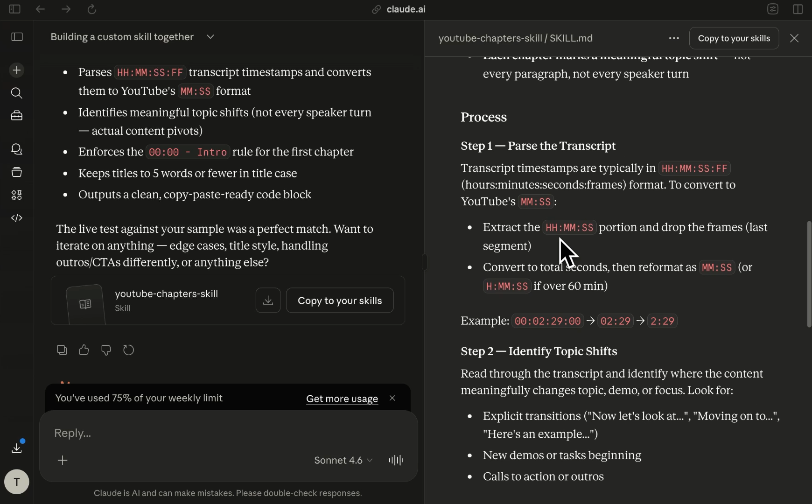Click Copy to your skills in panel header
This screenshot has width=812, height=504.
pyautogui.click(x=734, y=38)
